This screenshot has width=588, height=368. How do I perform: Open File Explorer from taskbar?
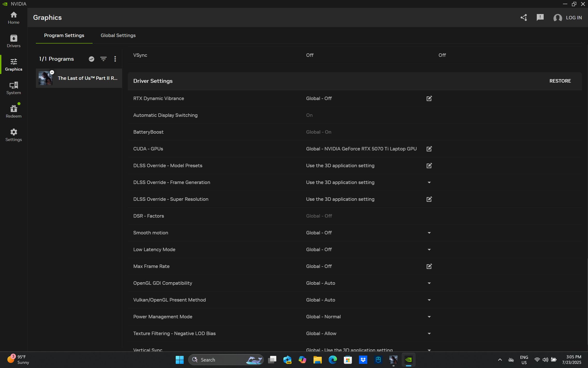click(x=318, y=360)
